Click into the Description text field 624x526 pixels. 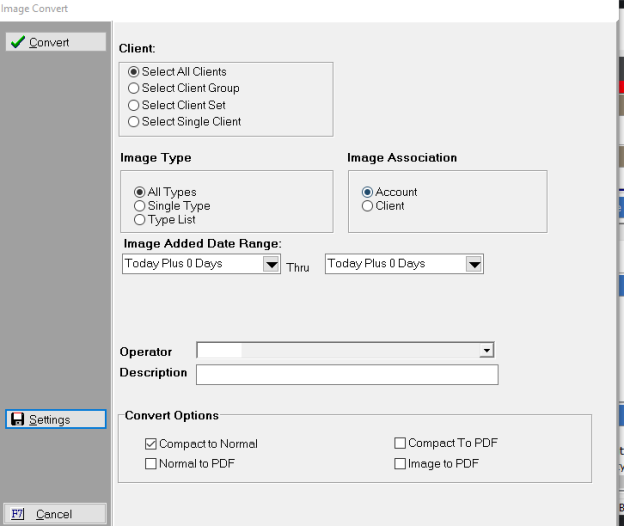(346, 375)
